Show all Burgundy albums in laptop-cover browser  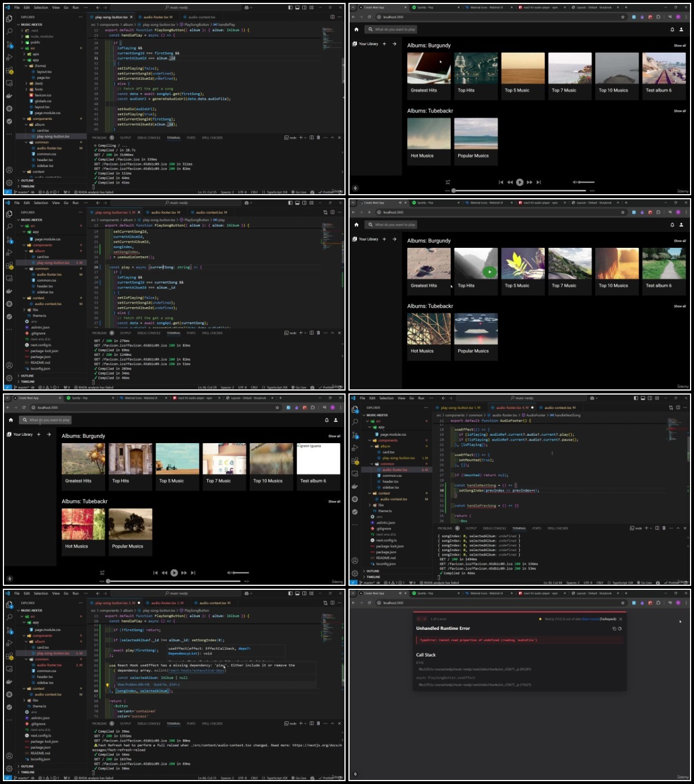pos(680,46)
